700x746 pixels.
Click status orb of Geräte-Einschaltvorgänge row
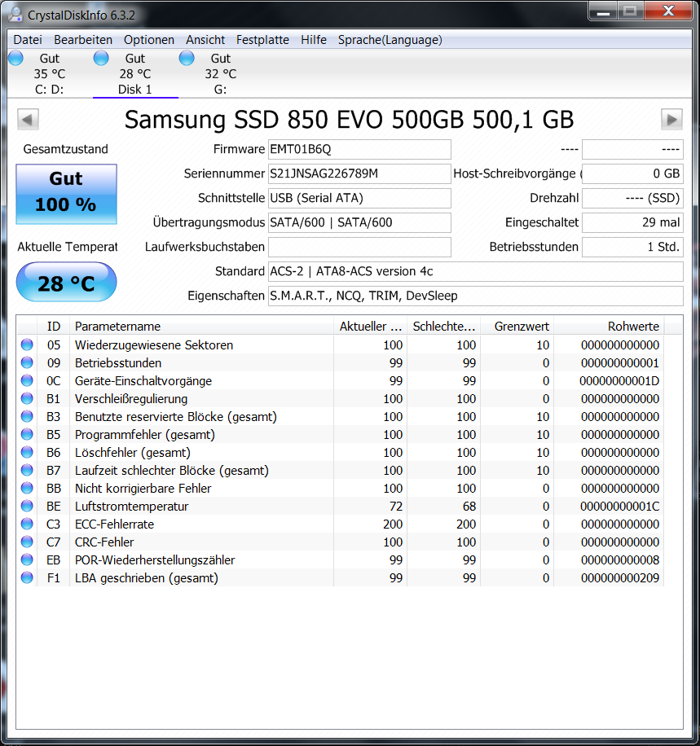pyautogui.click(x=27, y=380)
